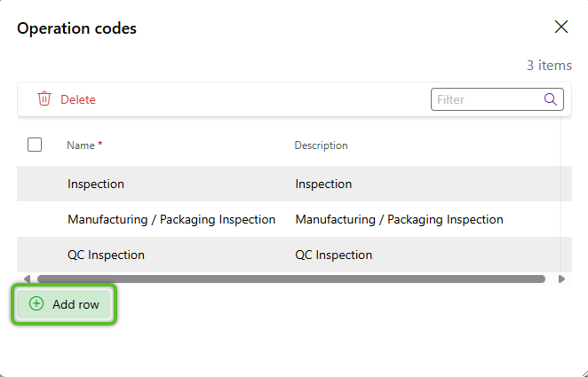
Task: Click the right scroll arrow of table
Action: (x=561, y=279)
